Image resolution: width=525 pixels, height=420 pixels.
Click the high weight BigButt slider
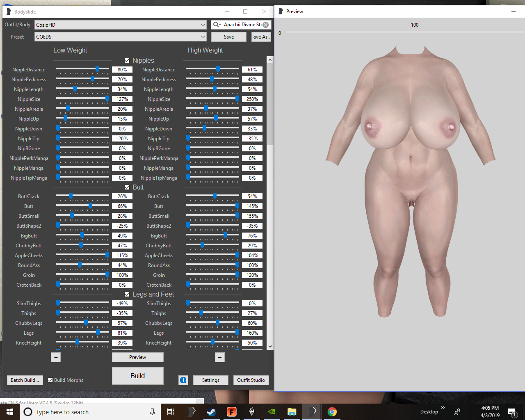(212, 235)
